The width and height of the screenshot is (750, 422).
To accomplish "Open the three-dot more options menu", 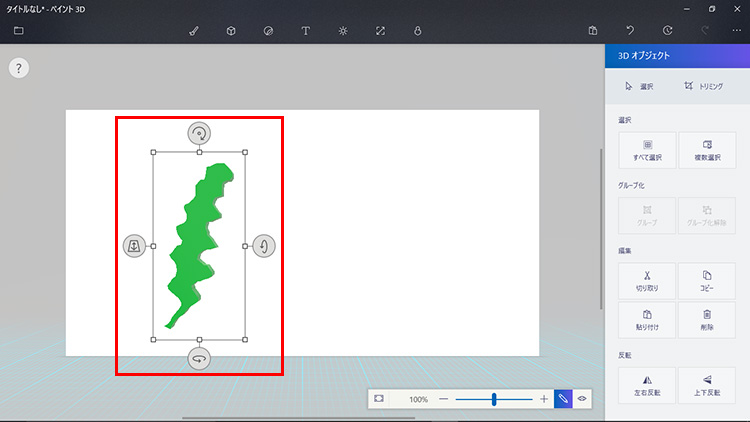I will [736, 30].
